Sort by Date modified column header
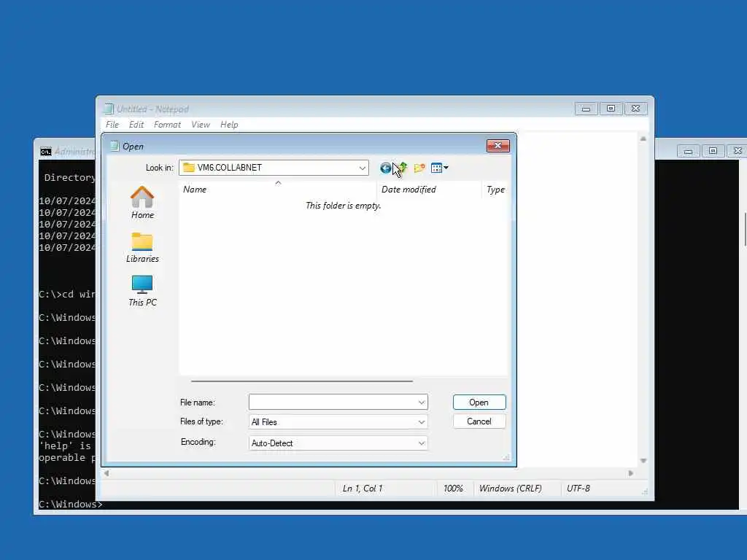The image size is (747, 560). [x=429, y=190]
